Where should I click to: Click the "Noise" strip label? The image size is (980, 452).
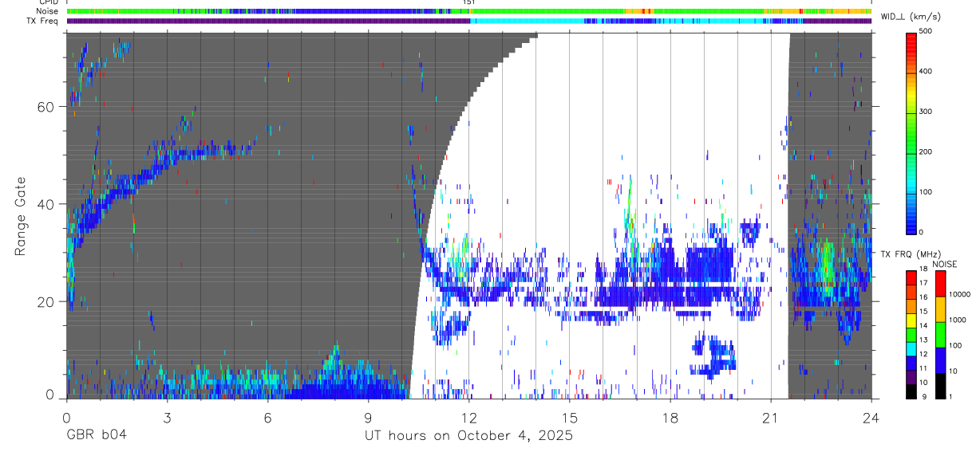[47, 11]
